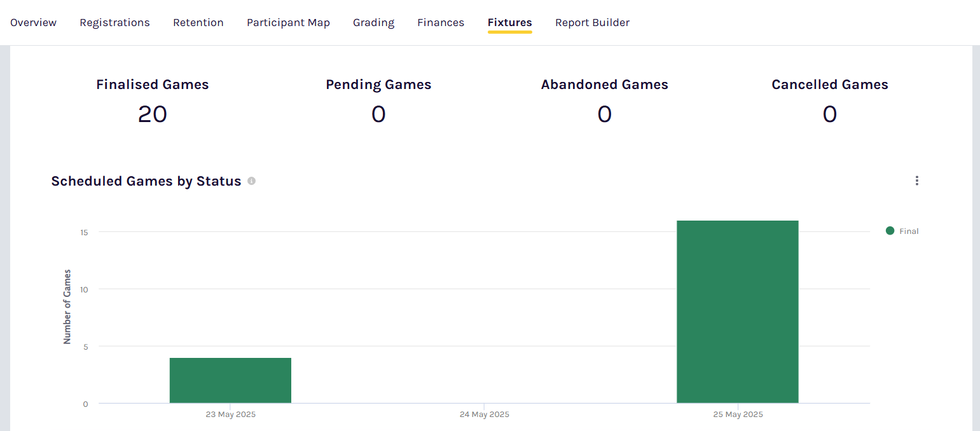Select the Fixtures tab
This screenshot has width=980, height=431.
click(509, 23)
